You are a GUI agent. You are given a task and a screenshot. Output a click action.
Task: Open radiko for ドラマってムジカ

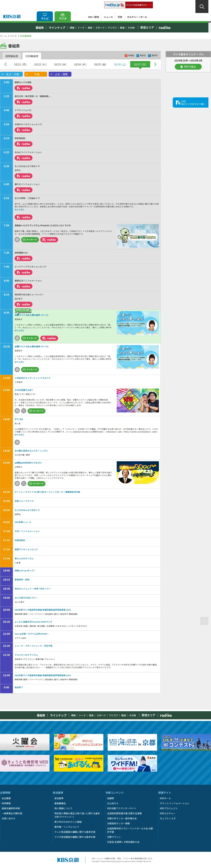pyautogui.click(x=23, y=116)
